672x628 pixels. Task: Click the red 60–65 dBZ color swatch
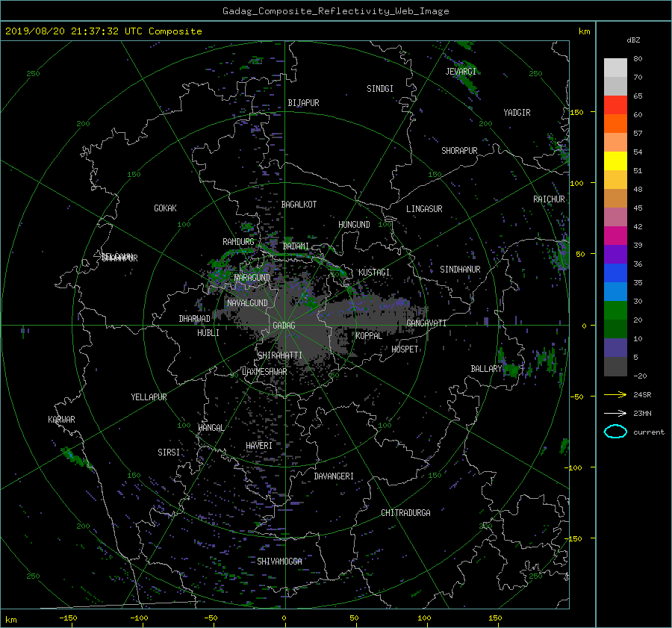click(x=615, y=105)
